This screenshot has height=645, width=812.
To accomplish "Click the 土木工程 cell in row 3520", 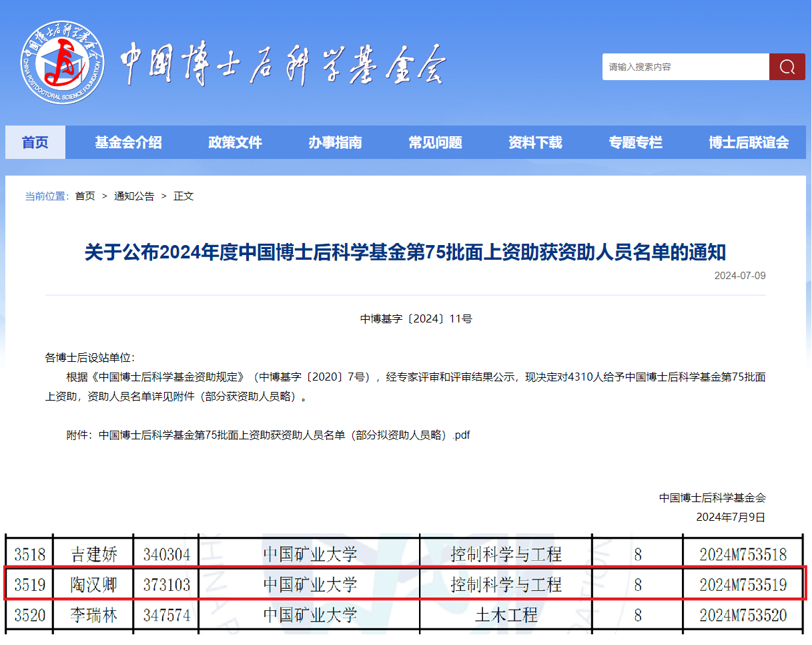I will click(506, 615).
